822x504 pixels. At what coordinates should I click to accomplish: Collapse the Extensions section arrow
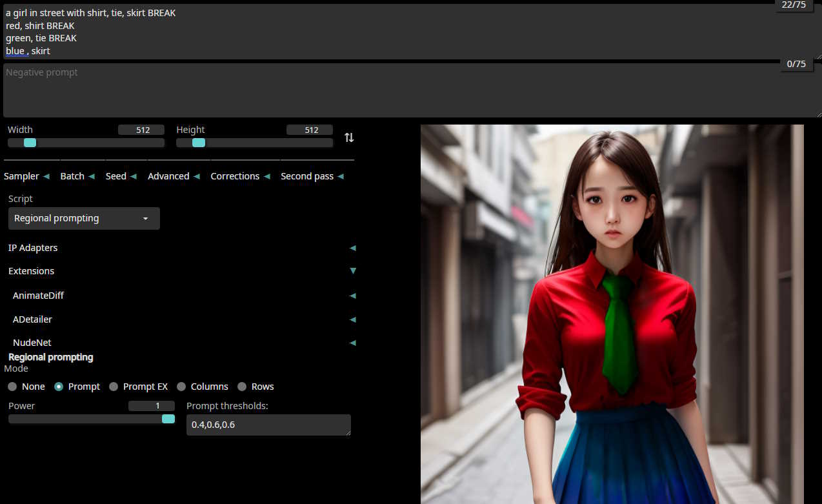pos(352,271)
